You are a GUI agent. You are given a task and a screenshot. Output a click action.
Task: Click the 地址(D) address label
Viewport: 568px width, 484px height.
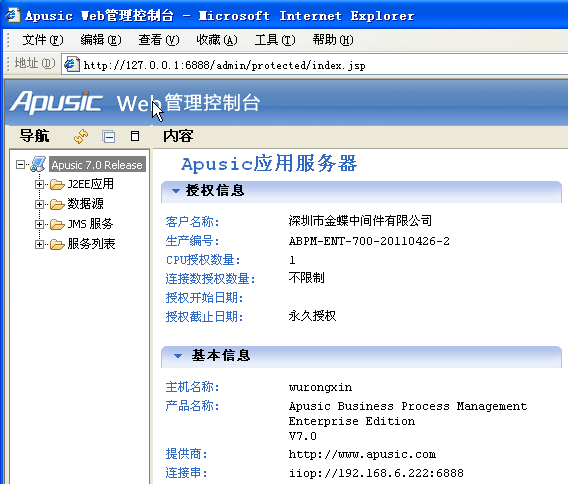coord(35,63)
